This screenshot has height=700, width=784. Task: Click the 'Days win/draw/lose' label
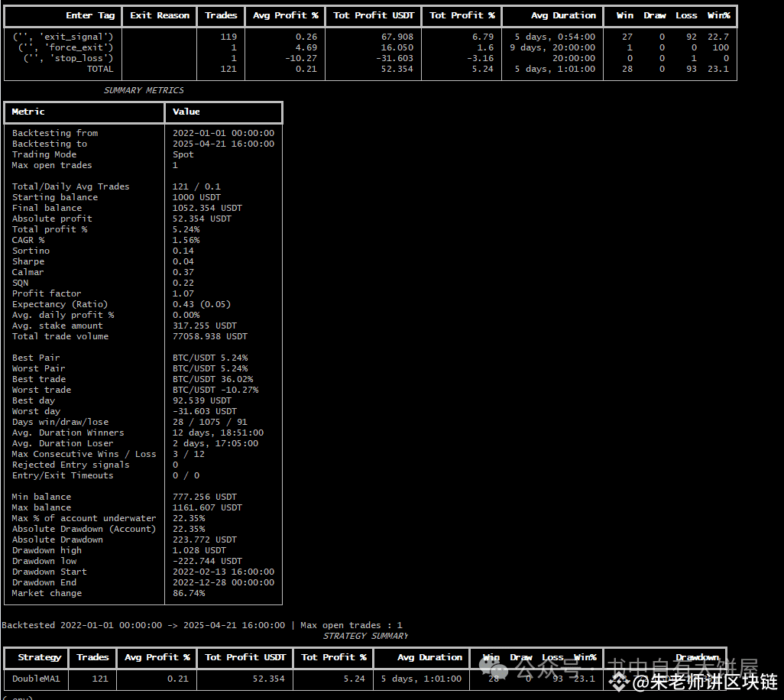[60, 422]
